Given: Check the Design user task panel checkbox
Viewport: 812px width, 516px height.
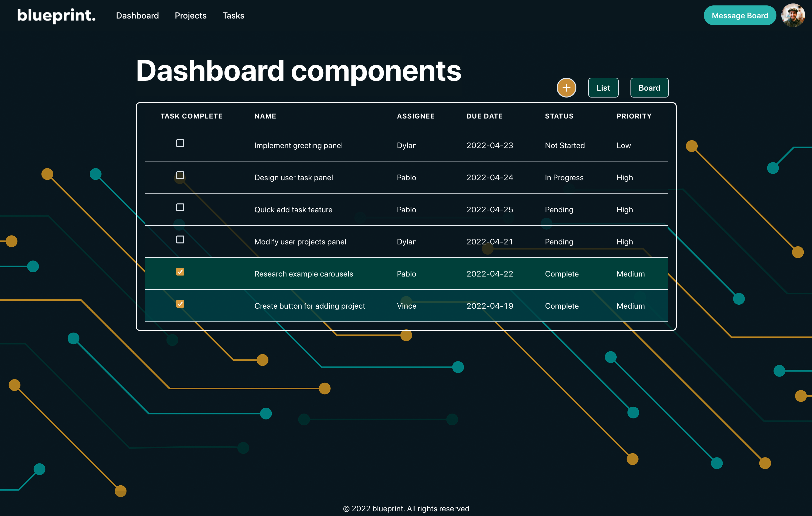Looking at the screenshot, I should pyautogui.click(x=180, y=175).
